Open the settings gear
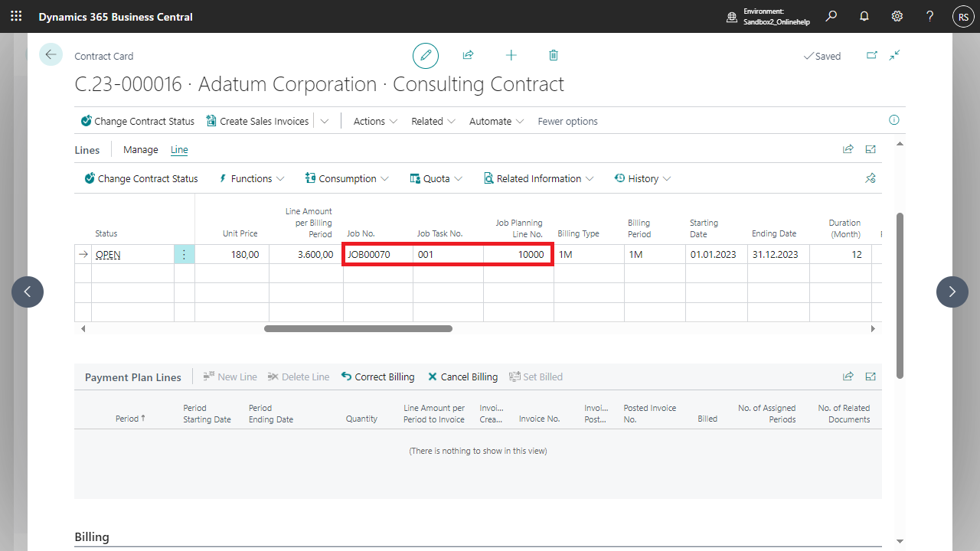This screenshot has width=980, height=551. 897,16
